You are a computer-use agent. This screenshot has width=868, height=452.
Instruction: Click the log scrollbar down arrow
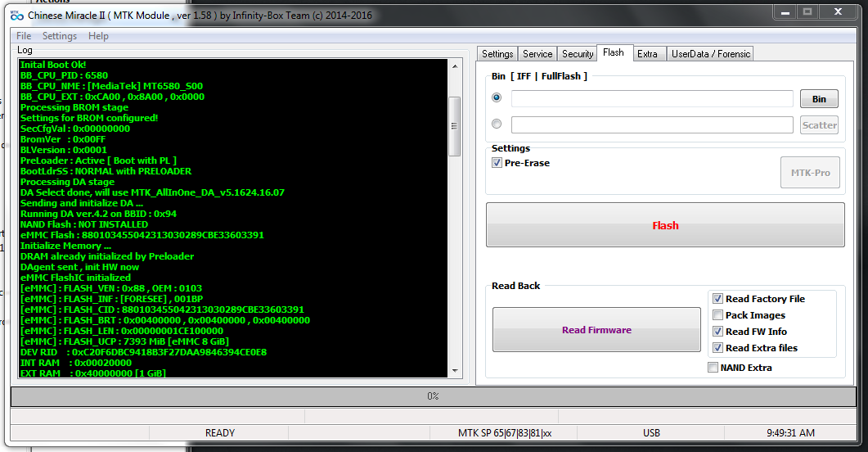455,371
